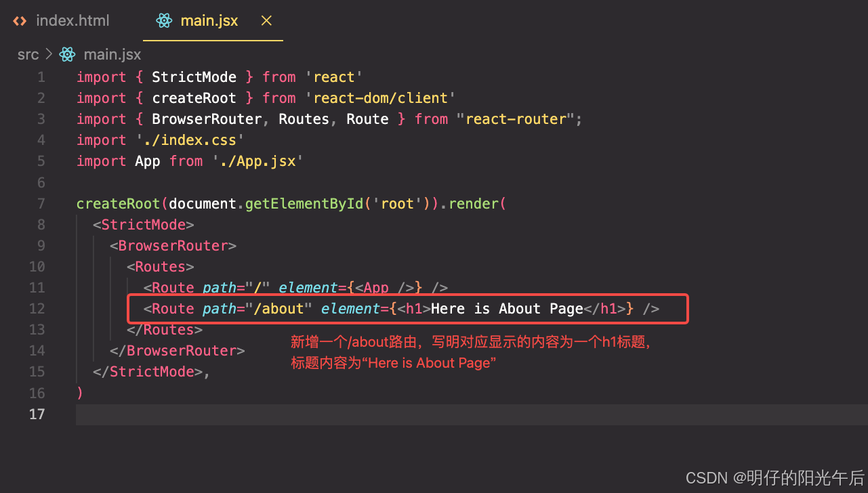Click the closing parenthesis on line 16
The width and height of the screenshot is (868, 493).
[80, 393]
